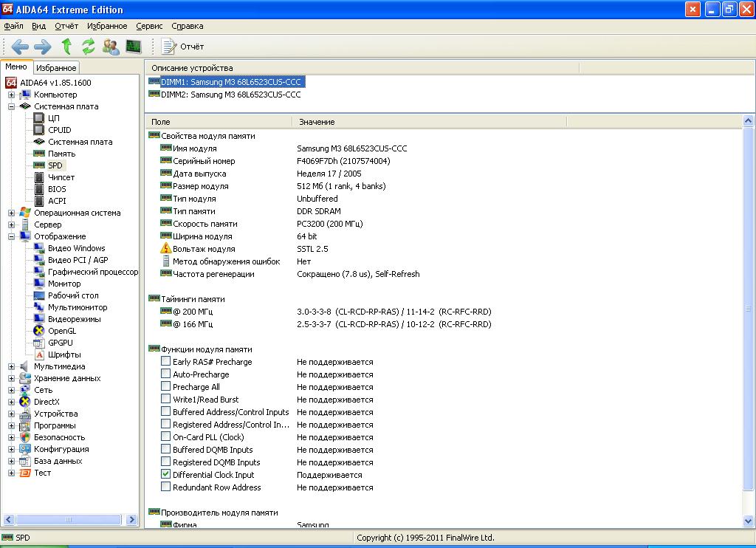The image size is (756, 548).
Task: Open the Вид menu
Action: click(x=38, y=26)
